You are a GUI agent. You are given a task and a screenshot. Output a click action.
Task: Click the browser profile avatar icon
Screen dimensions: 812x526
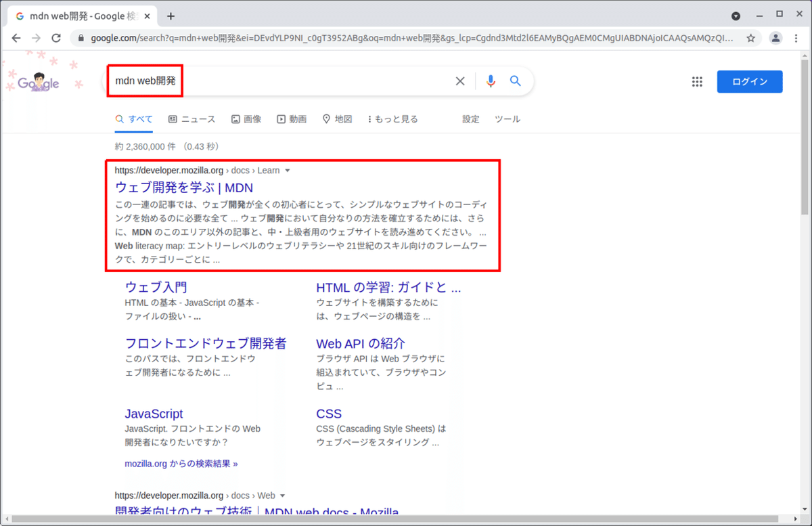(x=775, y=39)
